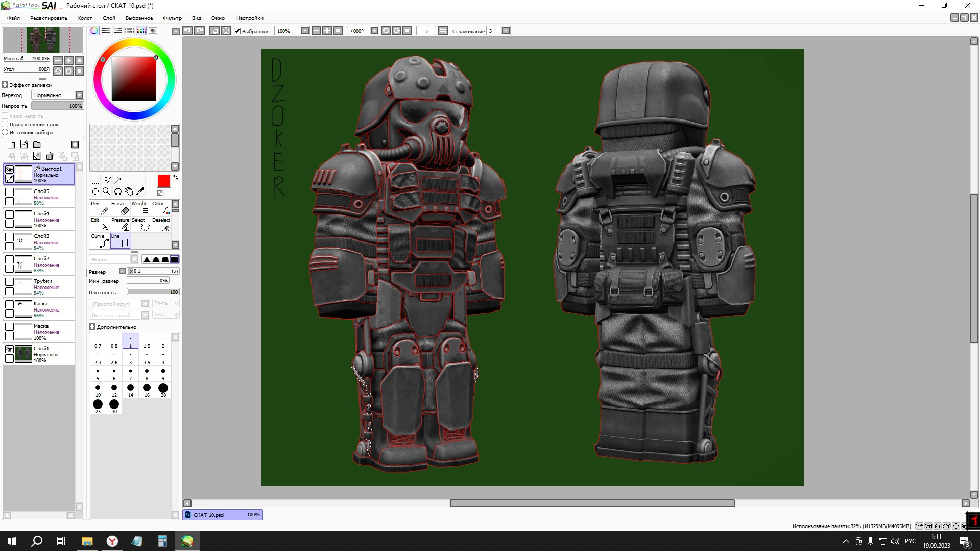The image size is (980, 551).
Task: Select brush size 5 preset
Action: tap(98, 374)
